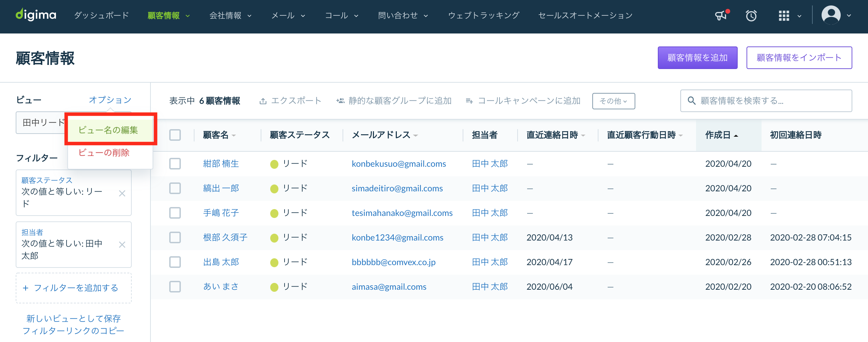This screenshot has height=342, width=868.
Task: Remove the 顧客ステータス filter
Action: (x=122, y=193)
